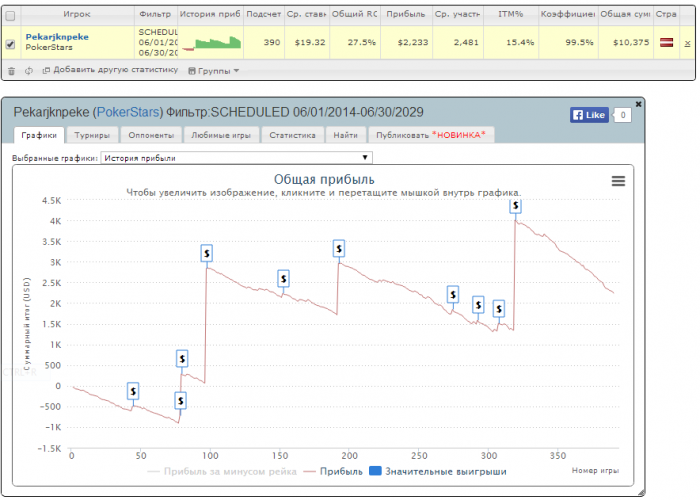Image resolution: width=700 pixels, height=500 pixels.
Task: Click the topmost win marker near 4.5K
Action: [x=516, y=206]
